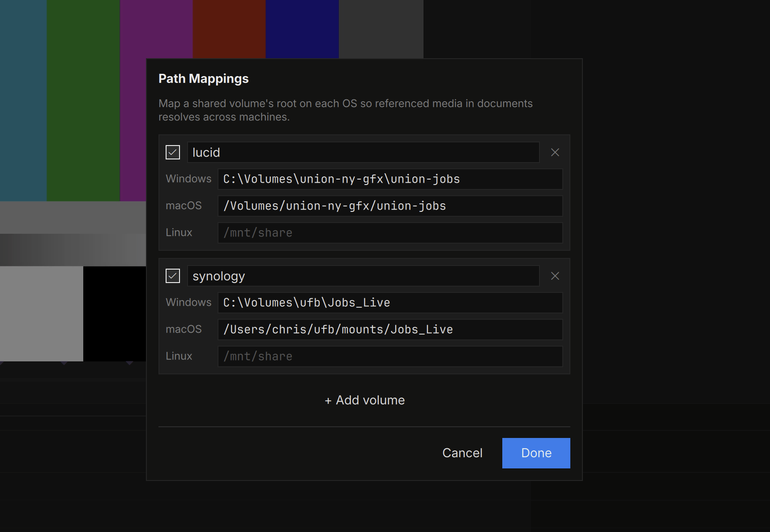Cancel the Path Mappings dialog
Screen dimensions: 770x532
[x=462, y=453]
